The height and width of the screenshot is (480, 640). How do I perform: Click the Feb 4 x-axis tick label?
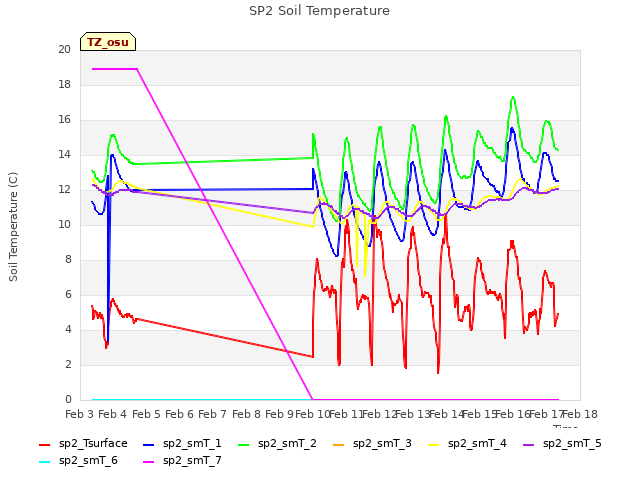pos(113,414)
